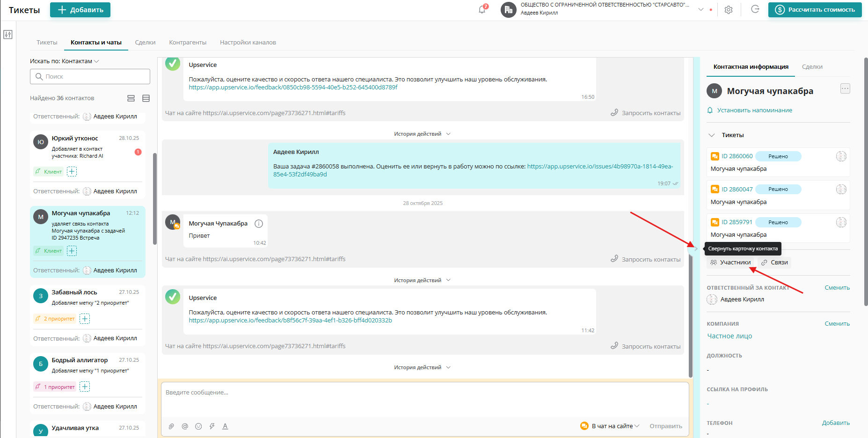868x438 pixels.
Task: Attach a file with the paperclip icon
Action: pyautogui.click(x=171, y=426)
